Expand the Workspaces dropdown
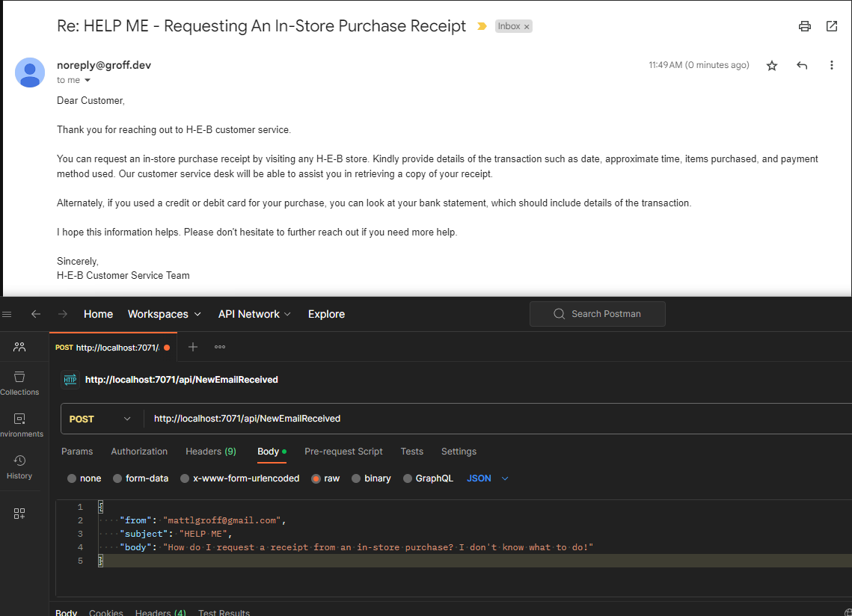This screenshot has height=616, width=852. pos(164,314)
